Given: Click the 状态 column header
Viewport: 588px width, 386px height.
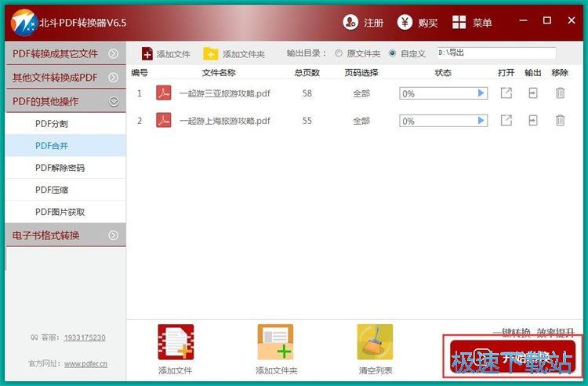Looking at the screenshot, I should (443, 73).
